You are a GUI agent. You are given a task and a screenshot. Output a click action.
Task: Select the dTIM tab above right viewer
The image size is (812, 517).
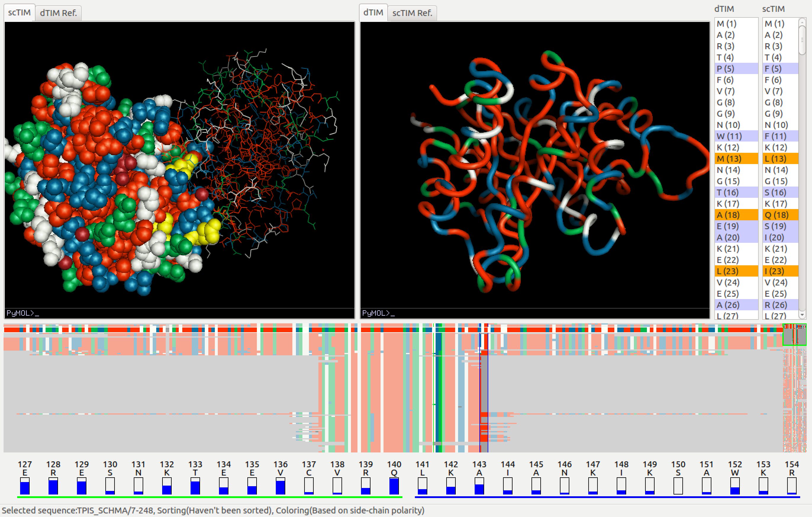[x=373, y=12]
